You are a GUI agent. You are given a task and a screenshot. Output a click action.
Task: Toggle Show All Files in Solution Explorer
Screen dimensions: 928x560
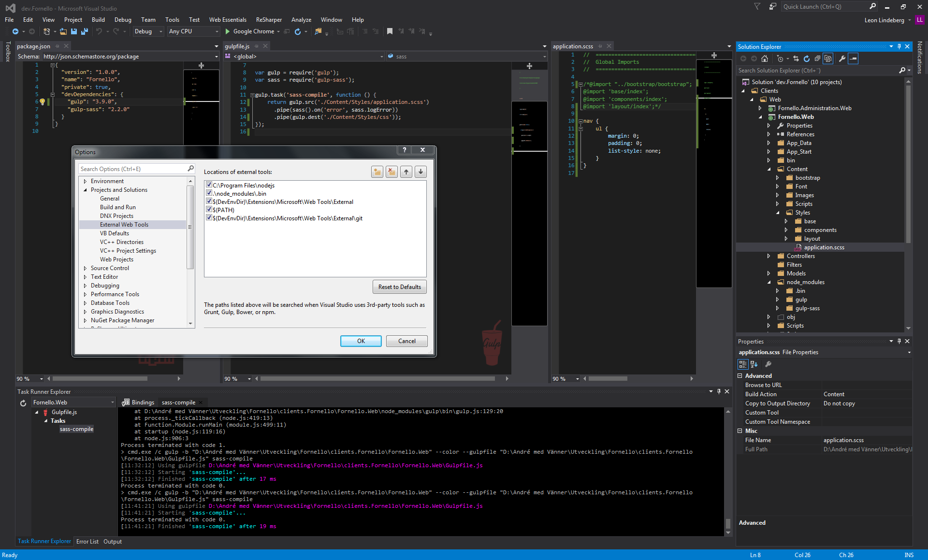(828, 58)
